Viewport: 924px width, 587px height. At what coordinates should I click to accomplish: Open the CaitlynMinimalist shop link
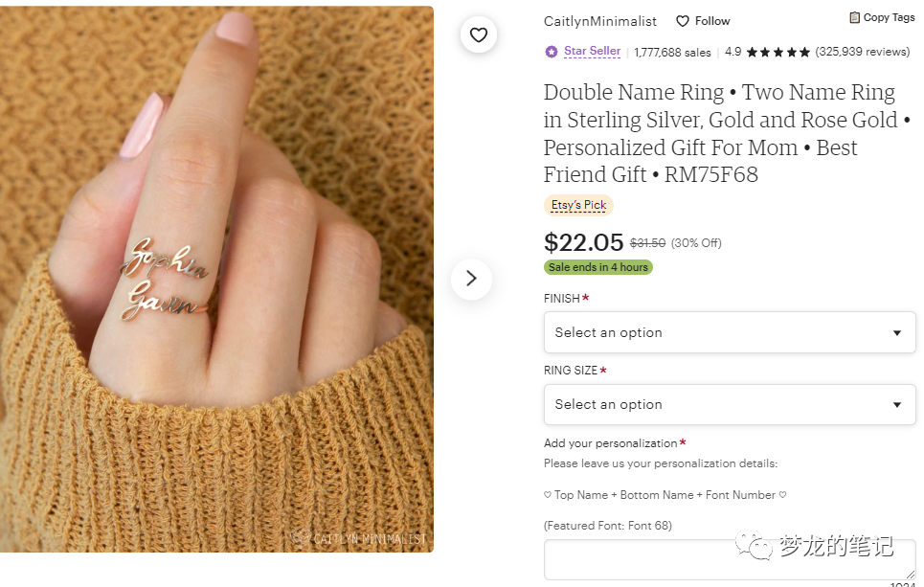600,21
